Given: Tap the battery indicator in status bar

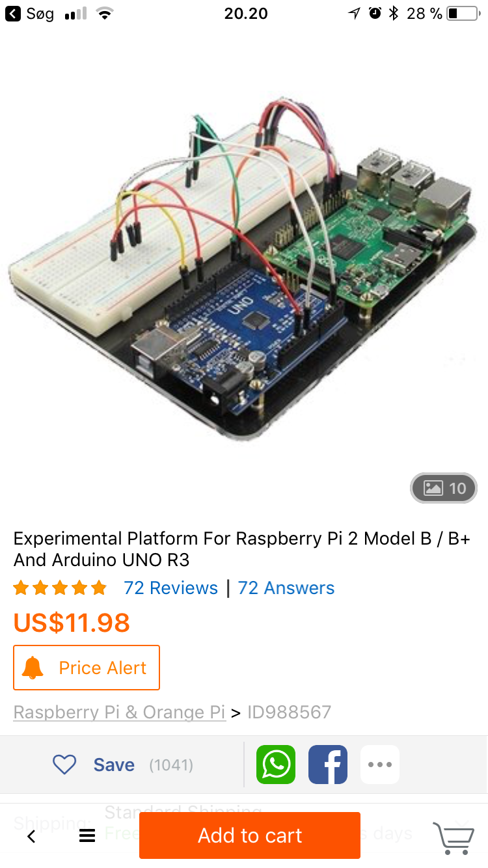Looking at the screenshot, I should point(463,14).
